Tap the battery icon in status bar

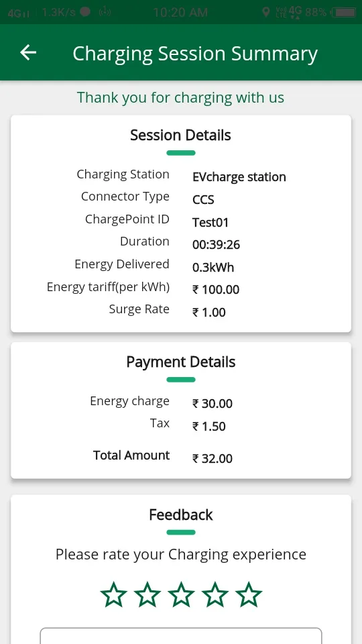pyautogui.click(x=343, y=12)
